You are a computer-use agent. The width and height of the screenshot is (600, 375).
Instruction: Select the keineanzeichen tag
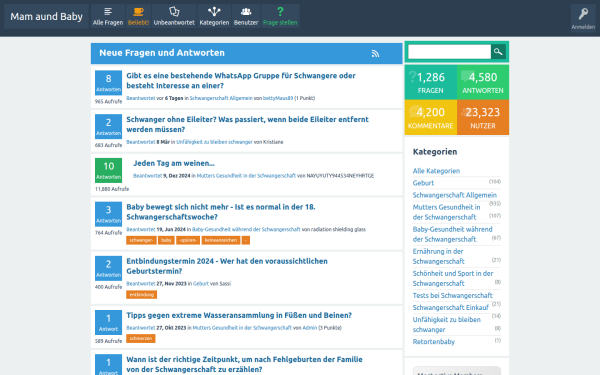coord(221,240)
